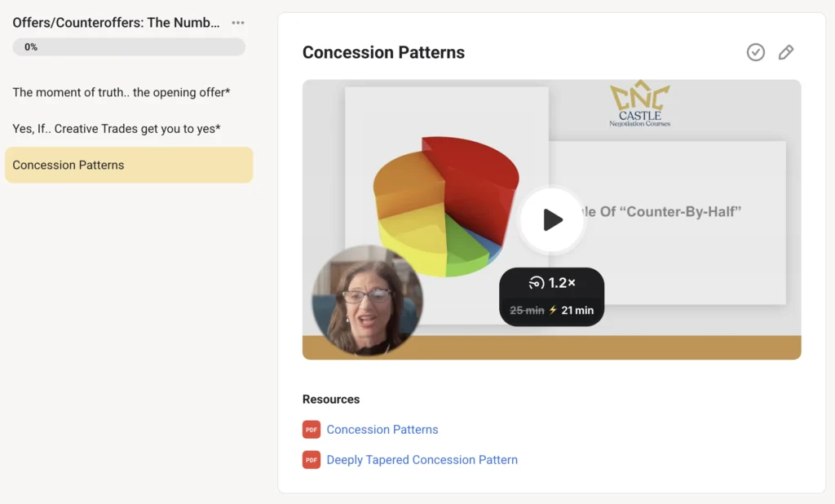Viewport: 835px width, 504px height.
Task: Play the Concession Patterns video
Action: 552,219
